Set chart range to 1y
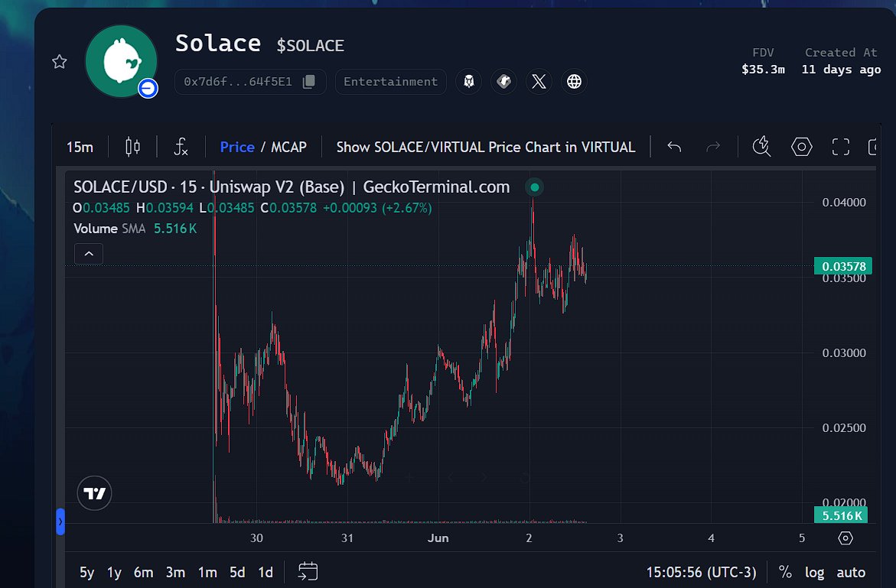896x588 pixels. pos(114,572)
